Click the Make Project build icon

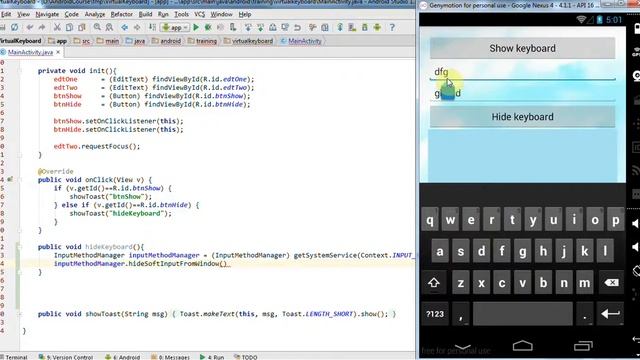coord(152,27)
